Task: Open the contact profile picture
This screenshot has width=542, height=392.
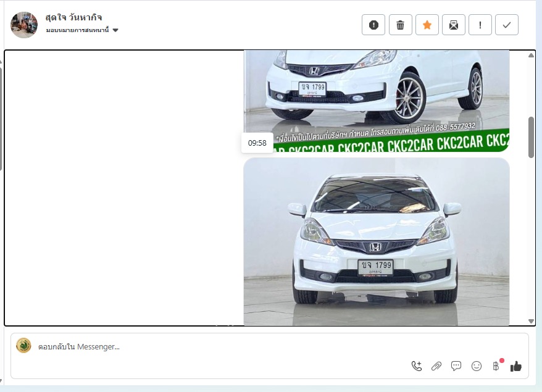Action: pos(24,25)
